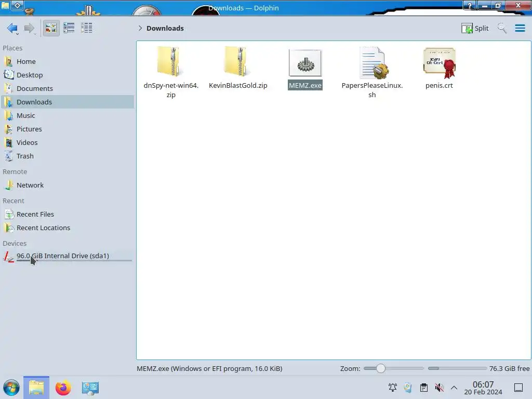Click the free space bar in status bar
532x399 pixels.
click(x=457, y=368)
